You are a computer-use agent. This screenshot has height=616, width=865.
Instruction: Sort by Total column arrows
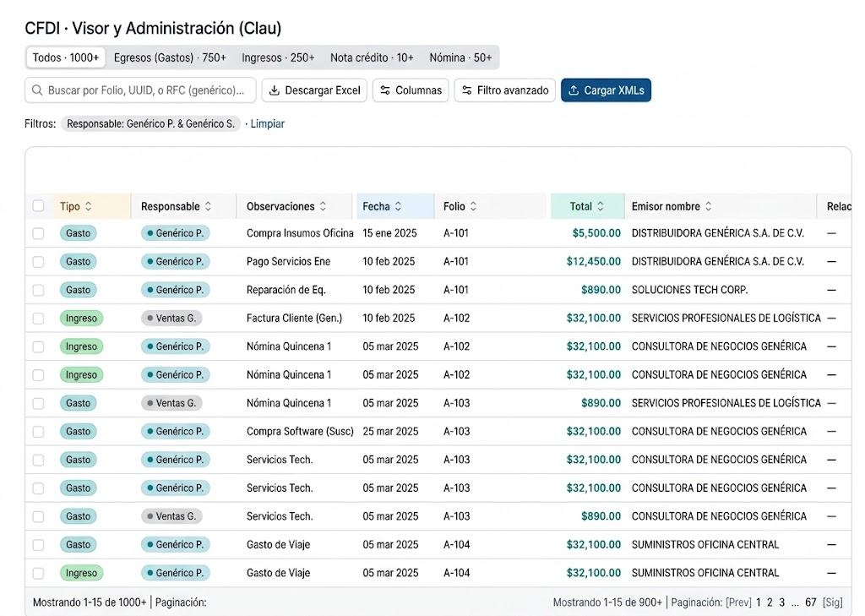601,206
